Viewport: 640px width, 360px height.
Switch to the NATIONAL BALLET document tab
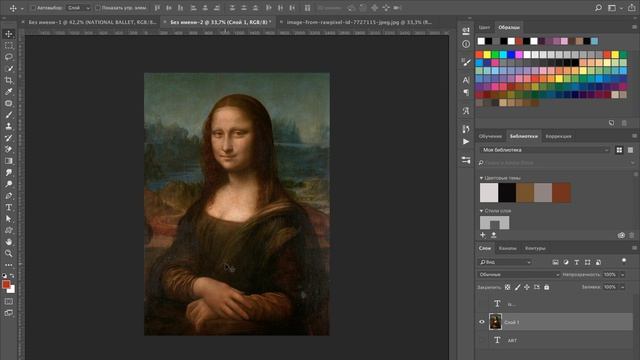point(93,22)
